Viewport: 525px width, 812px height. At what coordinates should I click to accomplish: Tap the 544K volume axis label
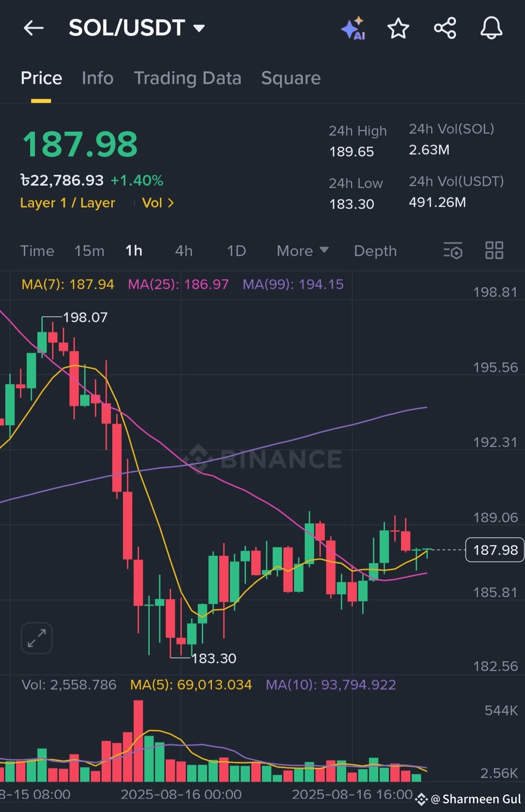tap(501, 710)
